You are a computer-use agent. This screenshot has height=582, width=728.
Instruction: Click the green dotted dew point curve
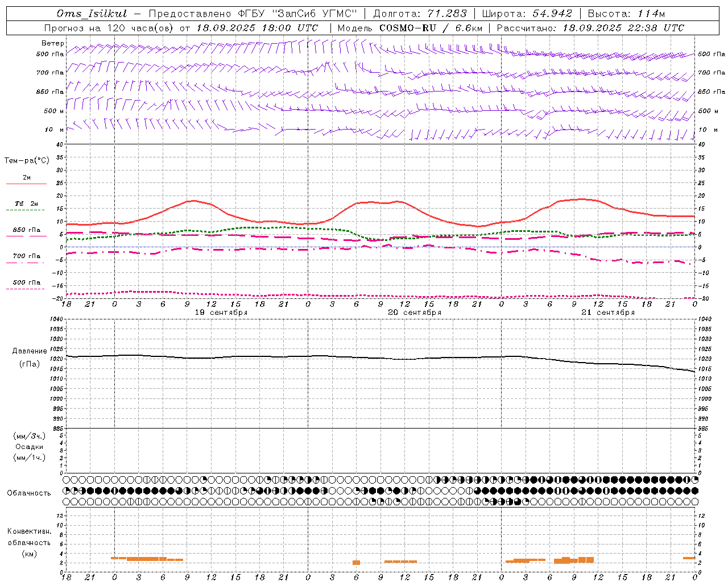380,239
